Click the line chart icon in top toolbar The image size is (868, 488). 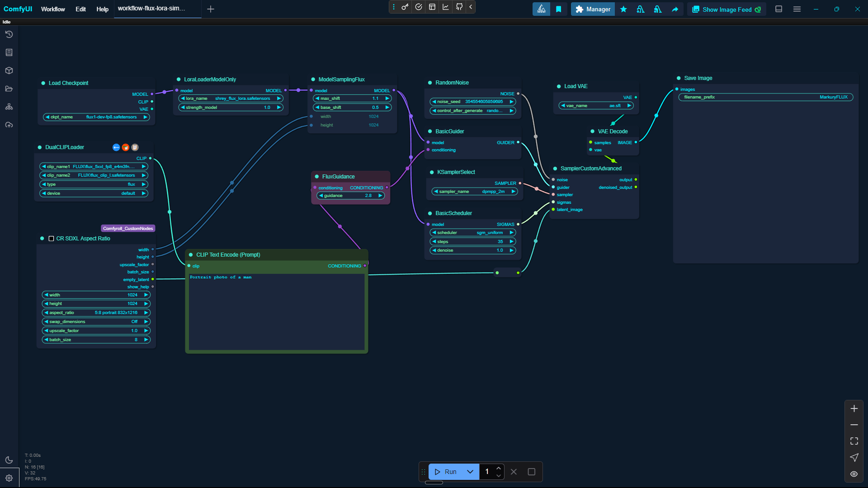[x=446, y=7]
